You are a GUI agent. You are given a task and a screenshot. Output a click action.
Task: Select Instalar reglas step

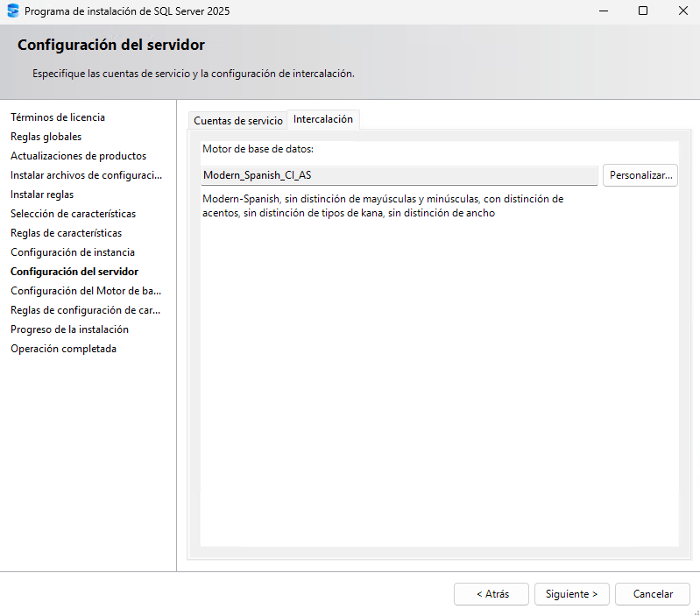[42, 195]
